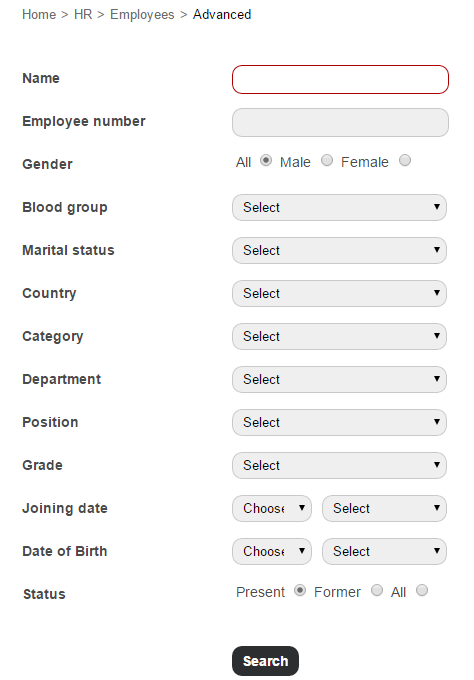Open the Date of Birth Select dropdown

point(384,551)
